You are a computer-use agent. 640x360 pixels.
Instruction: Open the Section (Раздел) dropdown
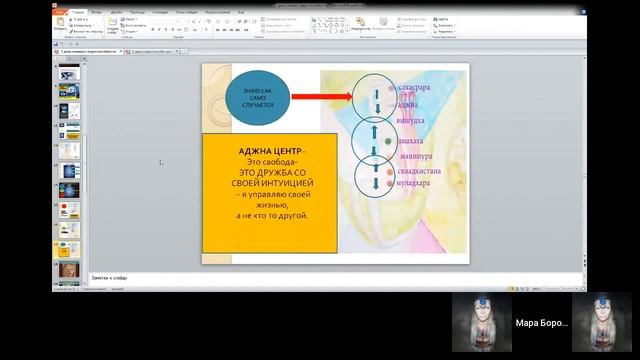pos(129,31)
